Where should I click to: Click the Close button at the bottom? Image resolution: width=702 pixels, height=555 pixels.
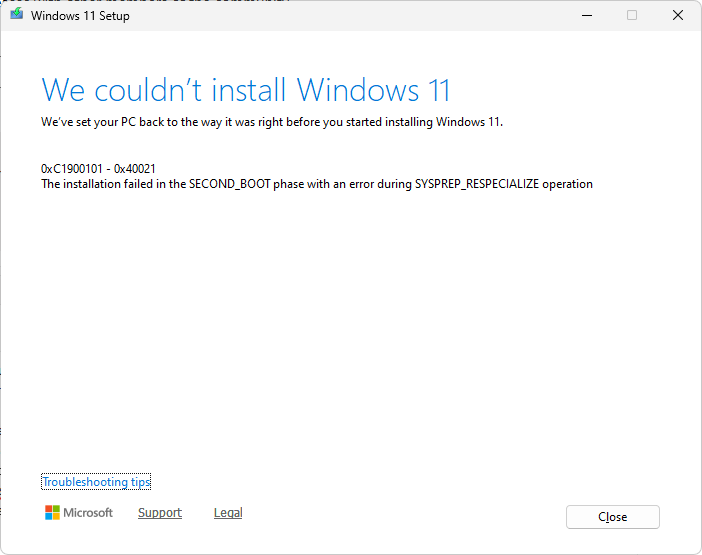612,517
